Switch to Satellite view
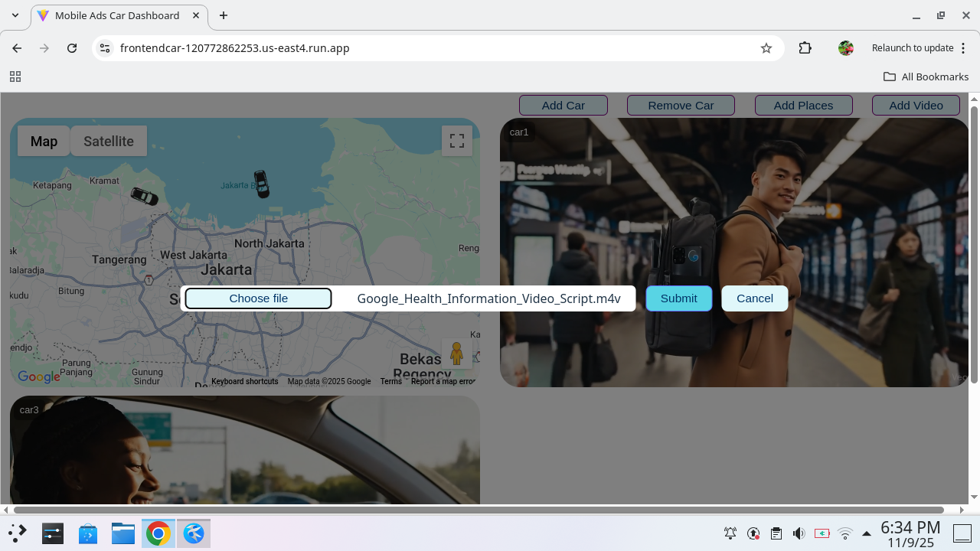980x551 pixels. click(x=108, y=141)
